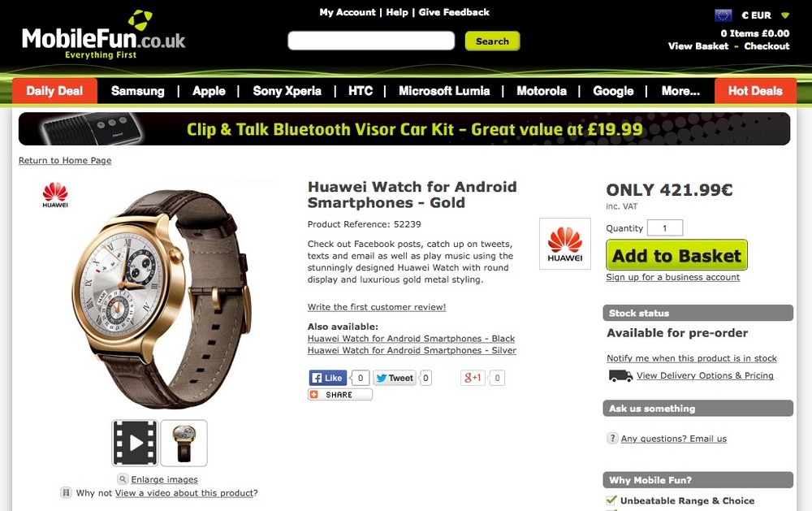The width and height of the screenshot is (812, 511).
Task: Open the Huawei brand logo box
Action: point(565,244)
